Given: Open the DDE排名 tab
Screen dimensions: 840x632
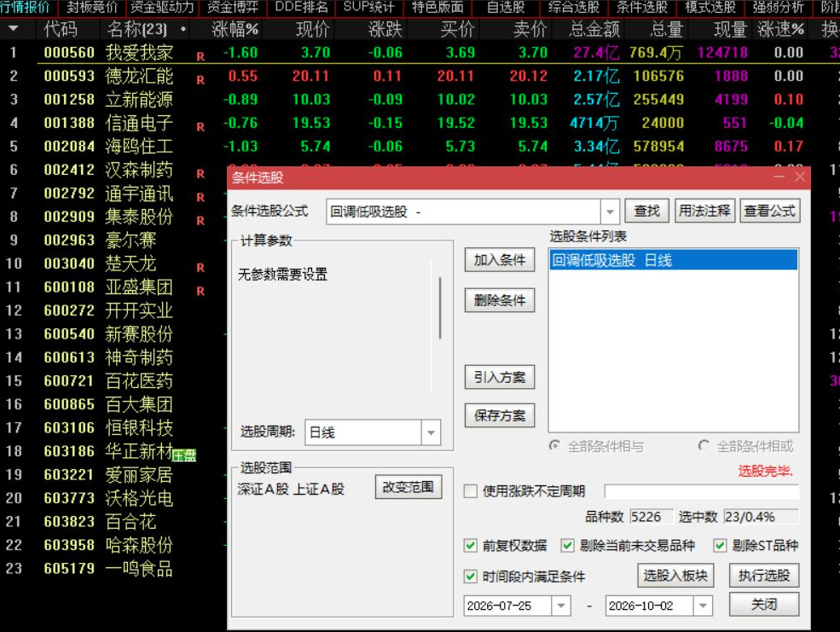Looking at the screenshot, I should coord(301,8).
